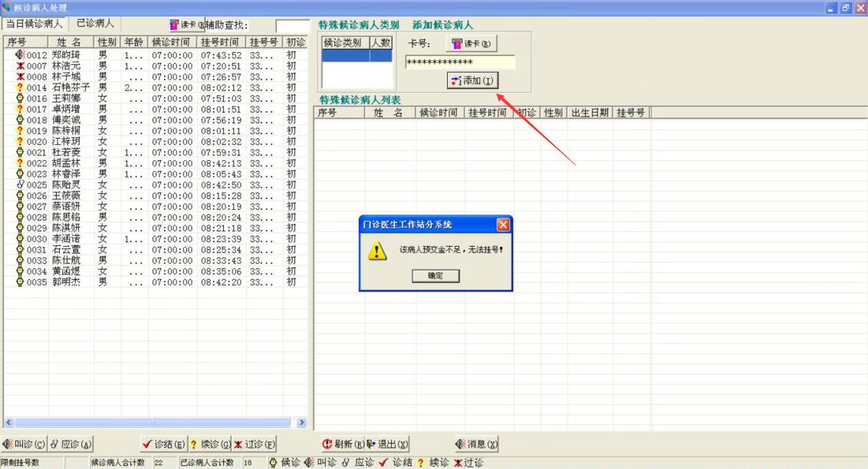Image resolution: width=868 pixels, height=469 pixels.
Task: Select registration time 08:42:13
Action: click(x=222, y=163)
